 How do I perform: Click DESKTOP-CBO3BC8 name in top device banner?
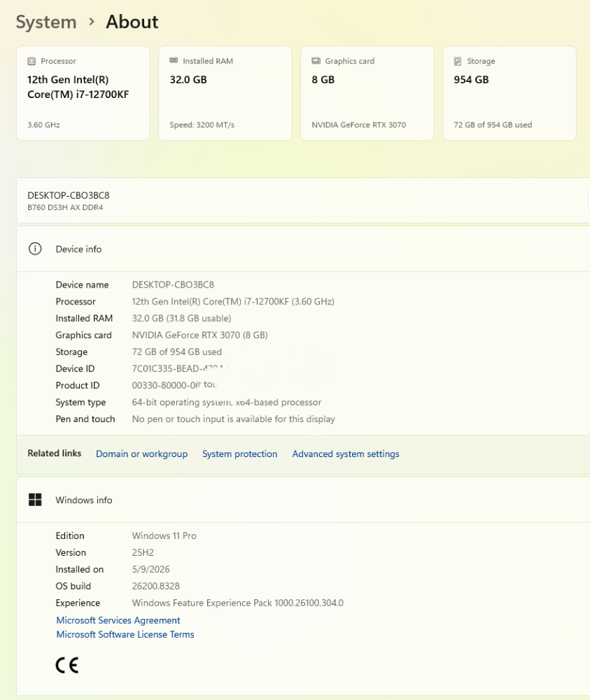pyautogui.click(x=69, y=195)
